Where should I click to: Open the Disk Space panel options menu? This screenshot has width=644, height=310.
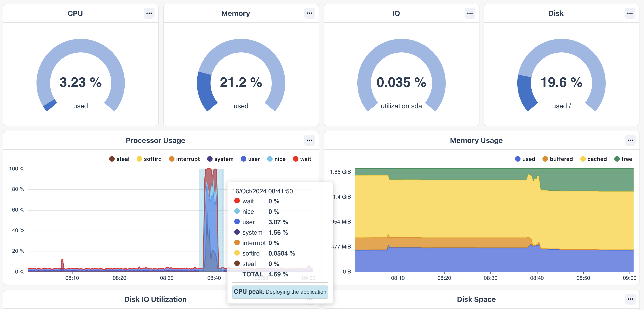coord(630,299)
